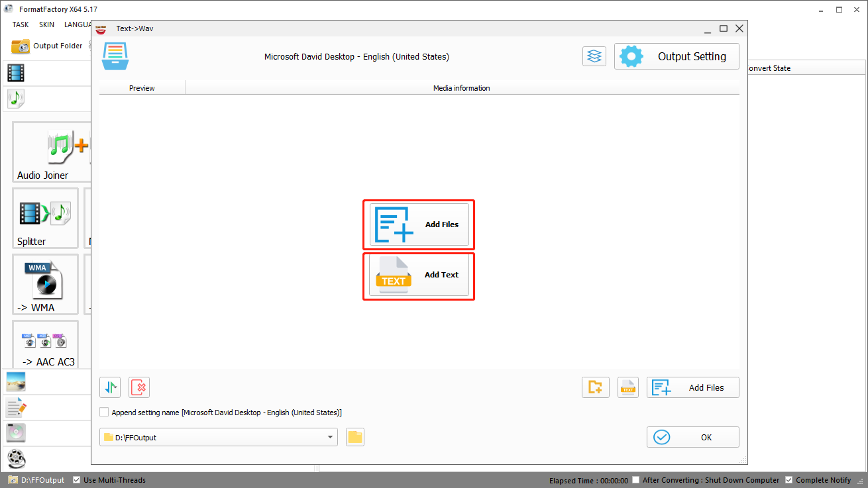
Task: Toggle the Use Multi-Threads checkbox
Action: point(77,480)
